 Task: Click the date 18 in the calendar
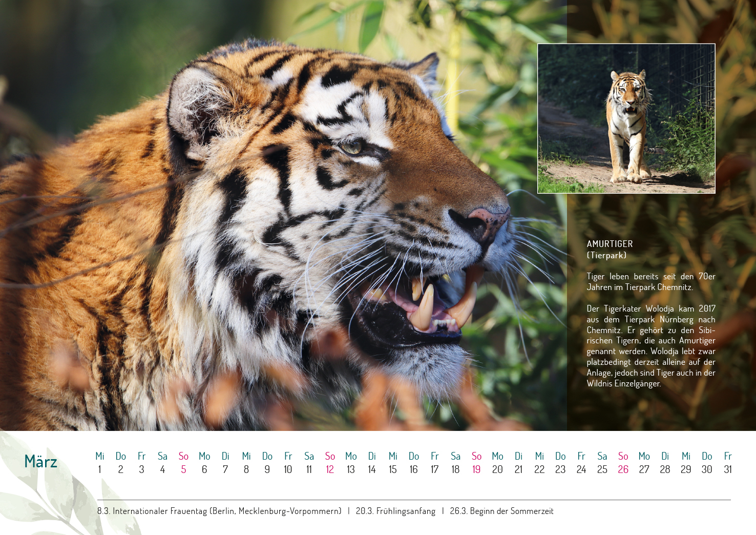coord(455,469)
